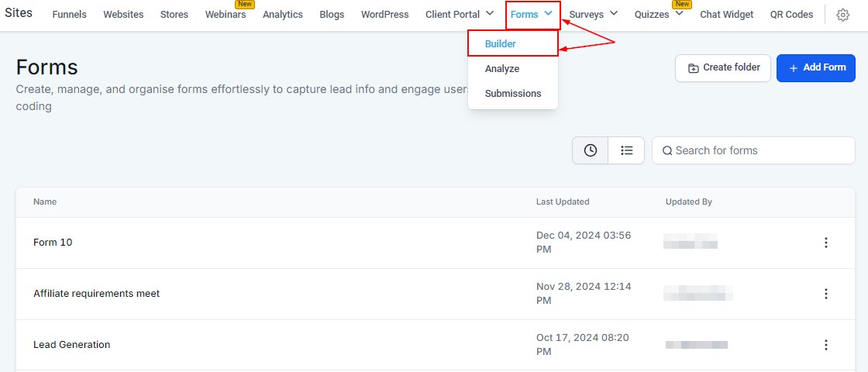Screen dimensions: 868x372
Task: Open options for Affiliate requirements meet
Action: pos(826,294)
